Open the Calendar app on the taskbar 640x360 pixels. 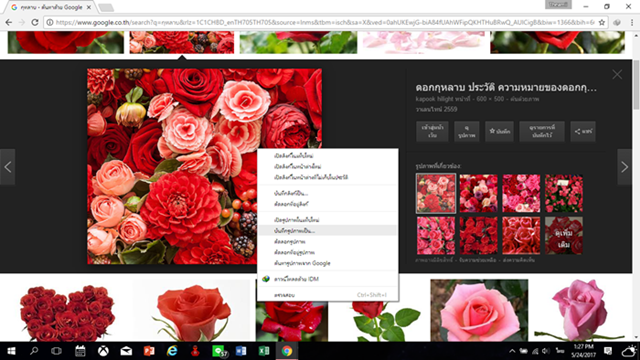(80, 351)
